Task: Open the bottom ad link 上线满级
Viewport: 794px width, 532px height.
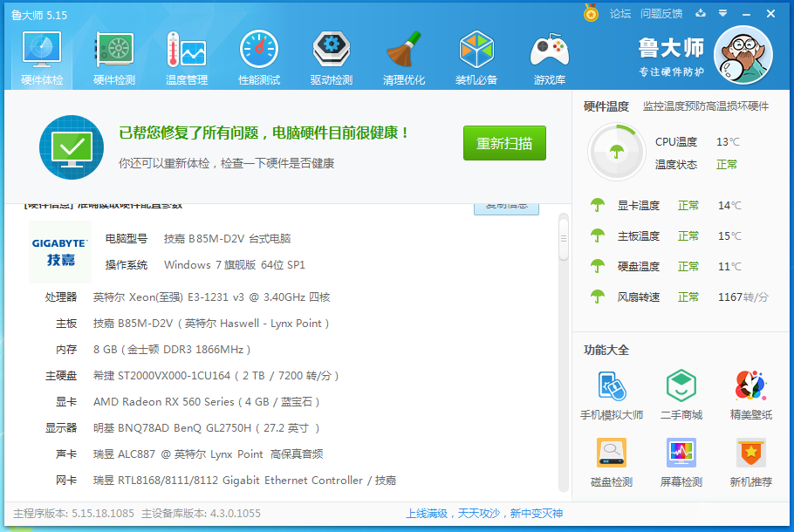Action: [484, 514]
